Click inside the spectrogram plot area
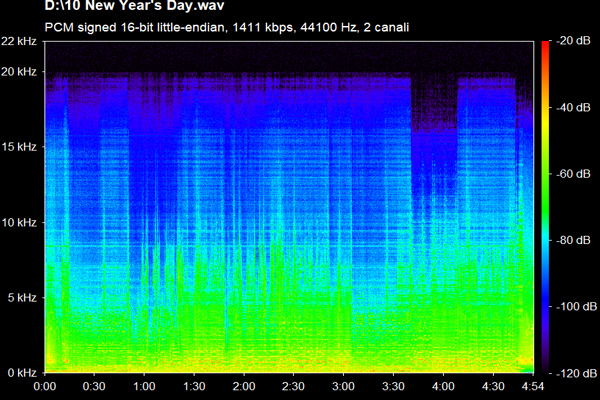Screen dimensions: 600x400 289,207
